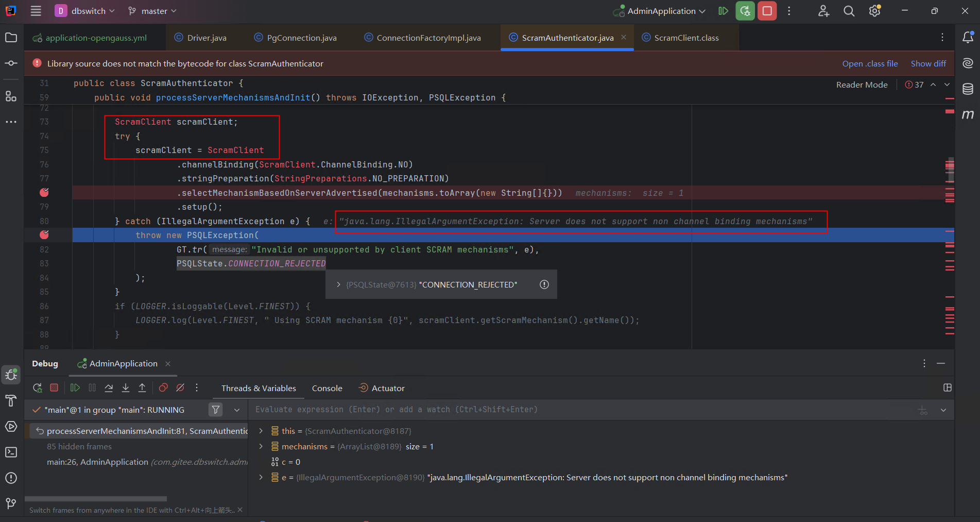Image resolution: width=980 pixels, height=522 pixels.
Task: Click Step Over in debug toolbar
Action: pyautogui.click(x=109, y=388)
